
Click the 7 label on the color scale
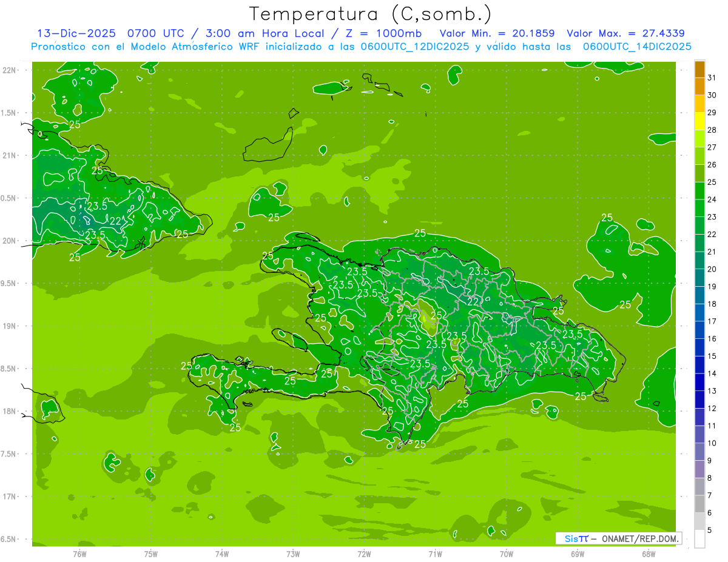click(709, 495)
